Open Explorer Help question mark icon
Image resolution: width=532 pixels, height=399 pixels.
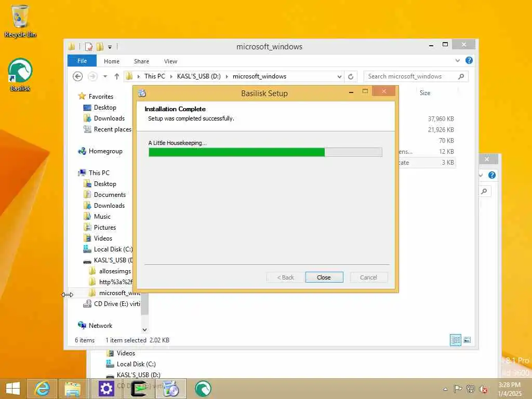[x=469, y=60]
